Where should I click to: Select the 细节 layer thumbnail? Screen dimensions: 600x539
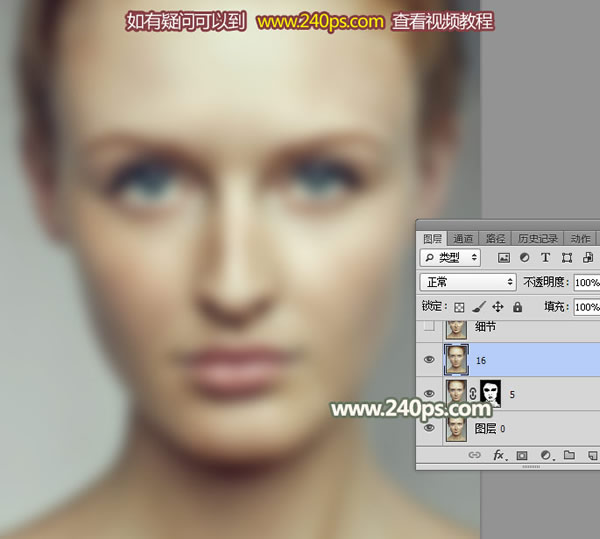[456, 330]
